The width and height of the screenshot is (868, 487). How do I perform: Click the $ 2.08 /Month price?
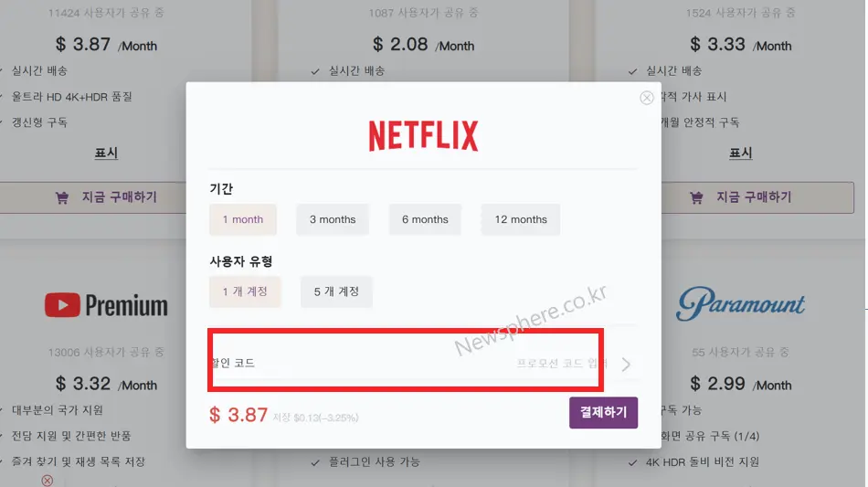[x=423, y=44]
